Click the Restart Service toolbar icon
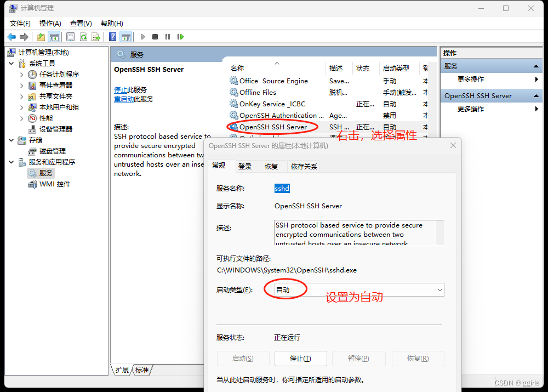 tap(180, 37)
